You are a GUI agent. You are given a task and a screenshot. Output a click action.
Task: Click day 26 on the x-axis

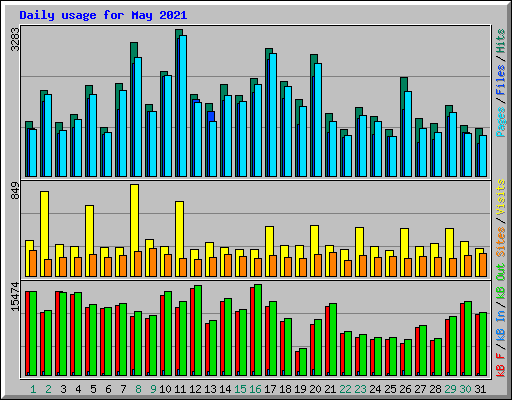[405, 389]
